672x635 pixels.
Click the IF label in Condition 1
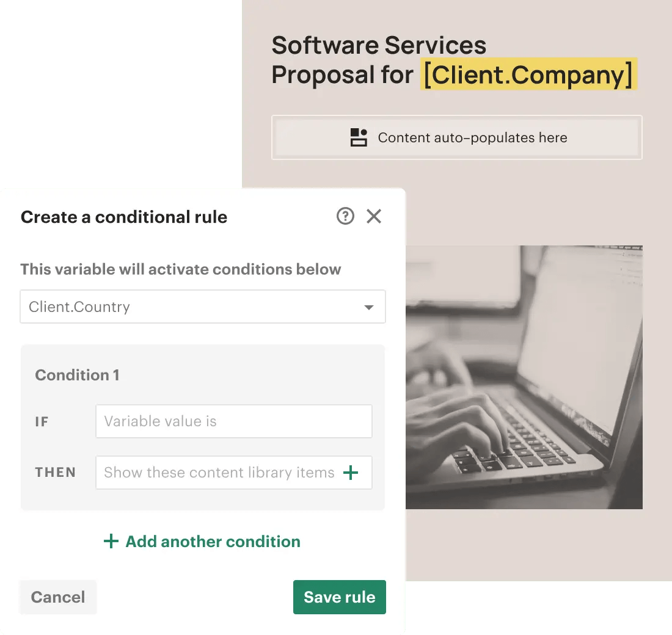pos(42,422)
